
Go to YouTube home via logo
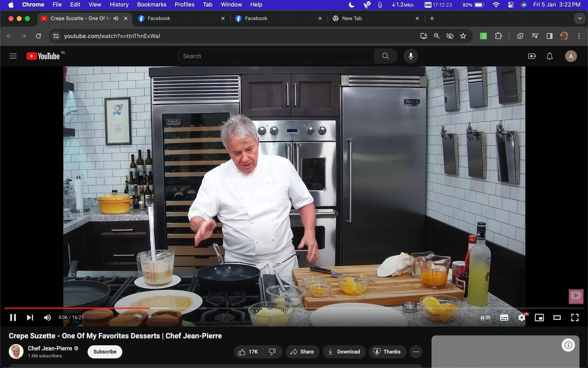coord(43,56)
